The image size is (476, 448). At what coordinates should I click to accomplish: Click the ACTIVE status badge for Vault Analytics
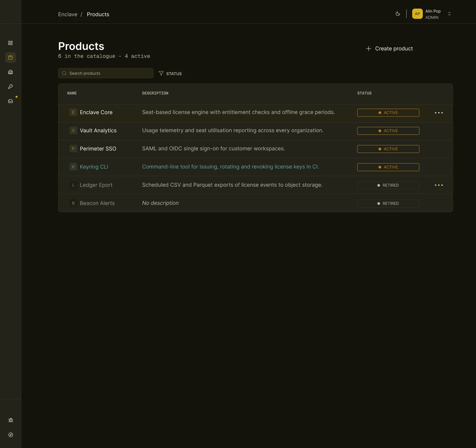[x=388, y=131]
